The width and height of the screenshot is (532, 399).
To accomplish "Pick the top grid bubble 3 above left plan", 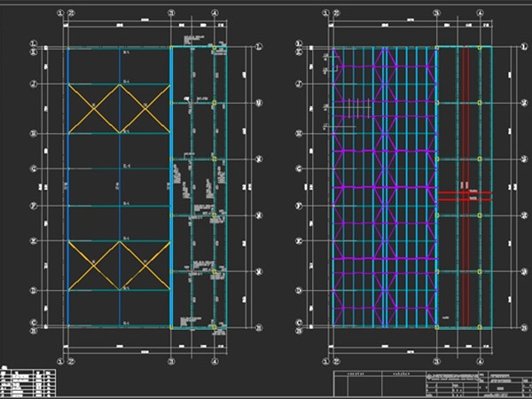I will click(x=171, y=13).
